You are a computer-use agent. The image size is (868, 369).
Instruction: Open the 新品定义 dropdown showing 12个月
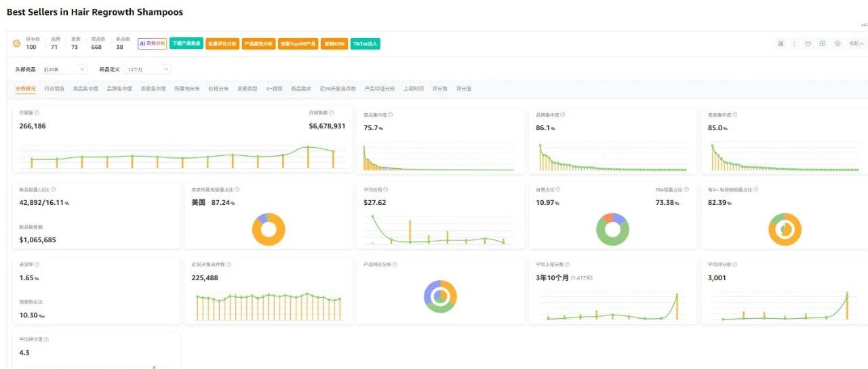pos(147,69)
